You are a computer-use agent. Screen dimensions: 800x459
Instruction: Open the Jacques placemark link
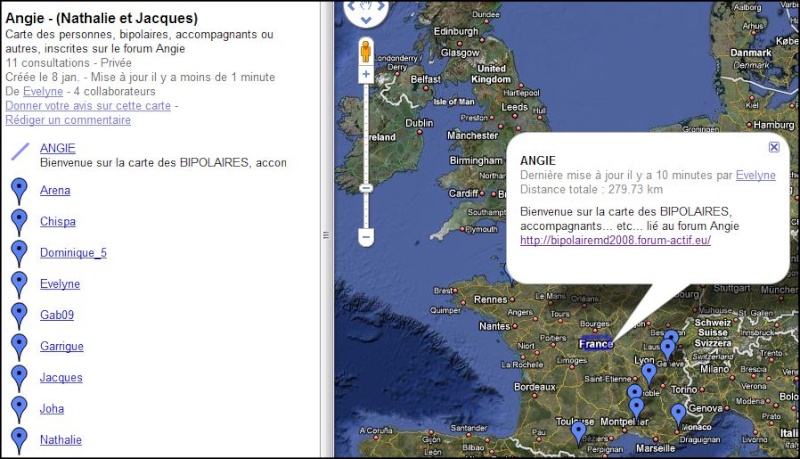[x=61, y=377]
